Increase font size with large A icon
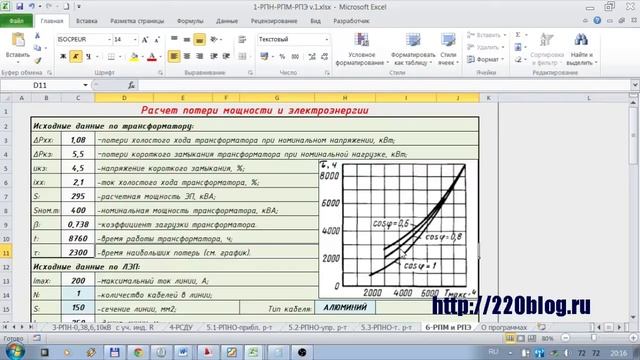 [145, 40]
